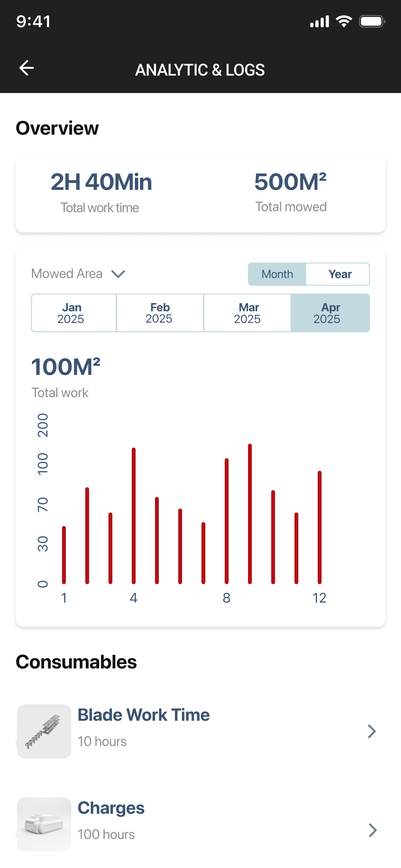Tap the Wi-Fi signal icon
401x868 pixels.
[x=344, y=22]
